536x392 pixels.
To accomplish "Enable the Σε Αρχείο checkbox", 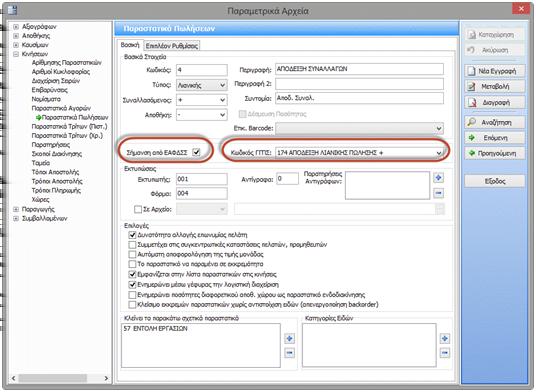I will click(138, 209).
